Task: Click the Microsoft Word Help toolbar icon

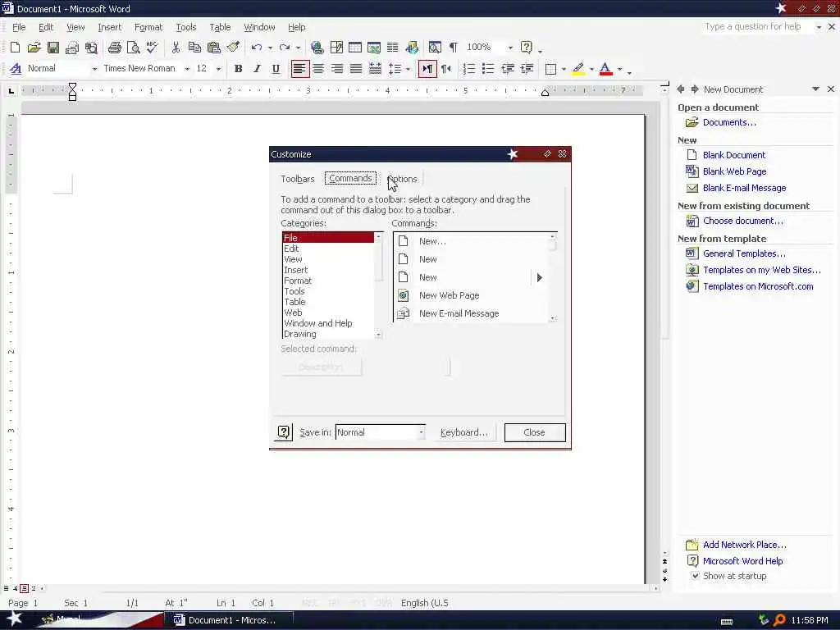Action: coord(527,48)
